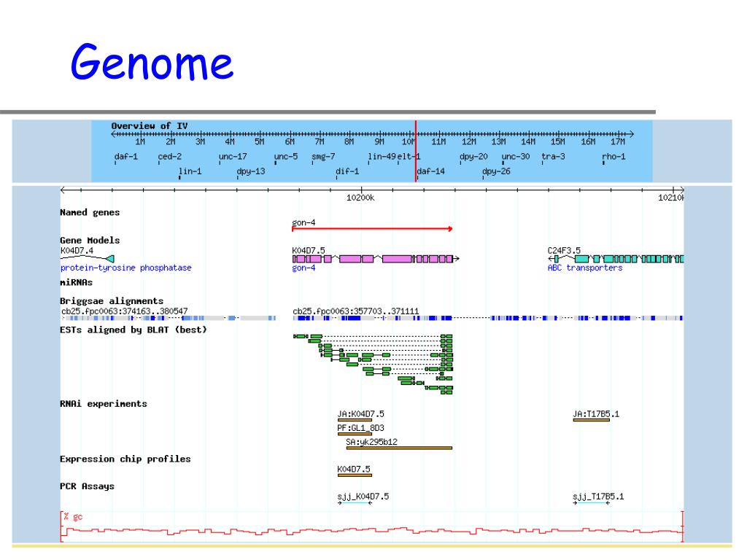The height and width of the screenshot is (560, 747).
Task: Open the blue gon-4 link under K04D7.5
Action: [303, 268]
